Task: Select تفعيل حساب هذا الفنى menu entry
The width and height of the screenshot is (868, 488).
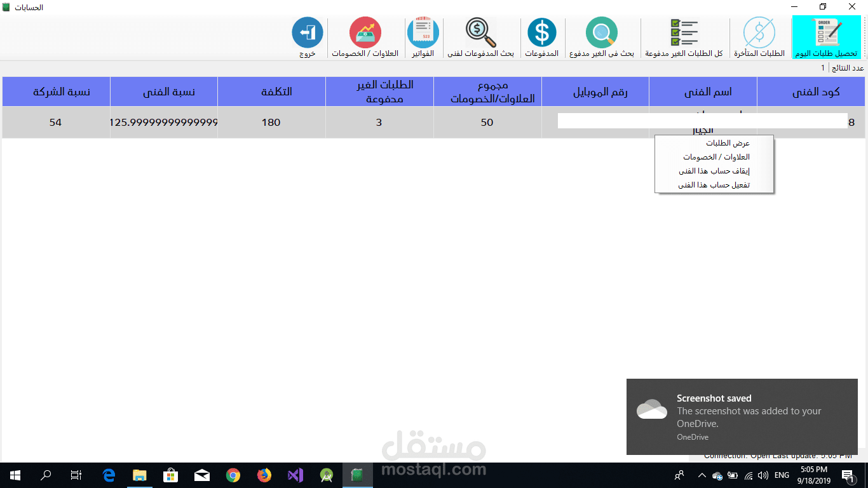Action: coord(714,185)
